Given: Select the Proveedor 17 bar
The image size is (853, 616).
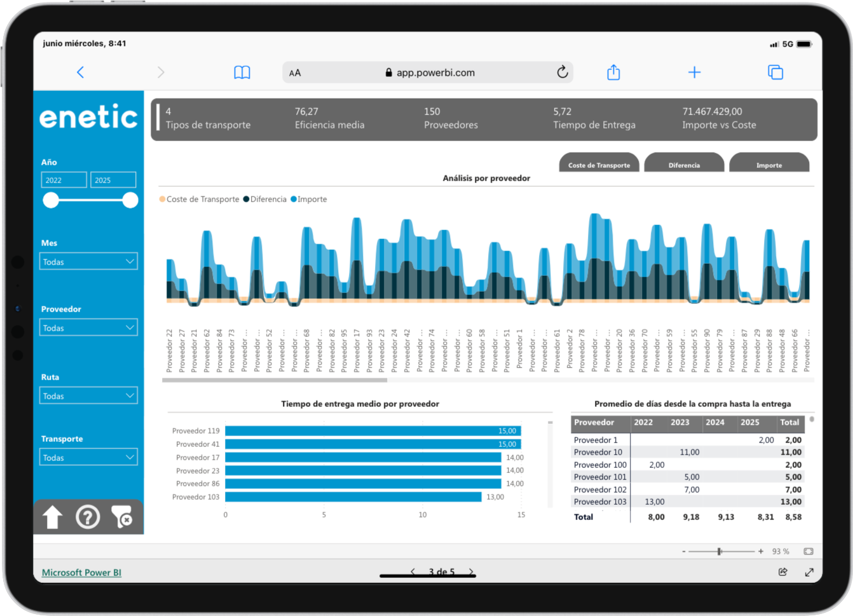Looking at the screenshot, I should click(363, 457).
